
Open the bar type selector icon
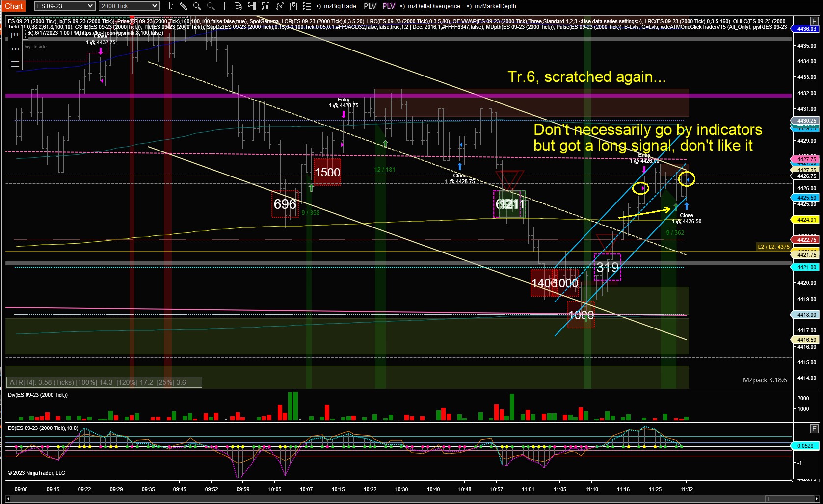(x=169, y=6)
